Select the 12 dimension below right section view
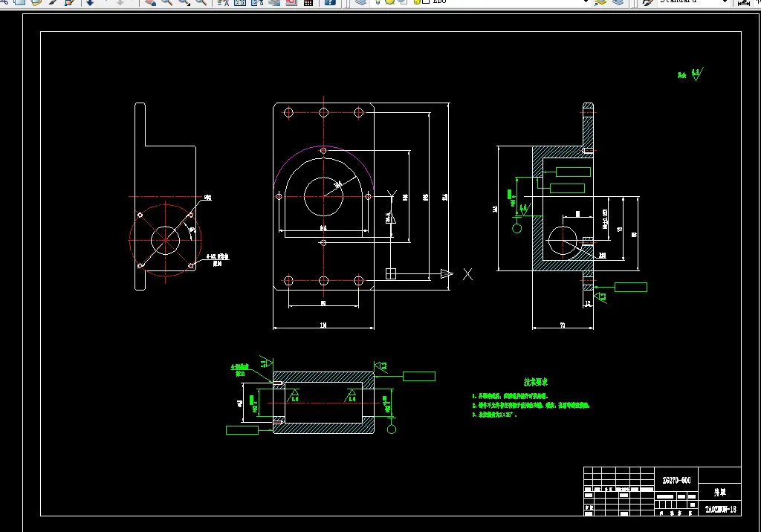This screenshot has height=532, width=761. (588, 304)
